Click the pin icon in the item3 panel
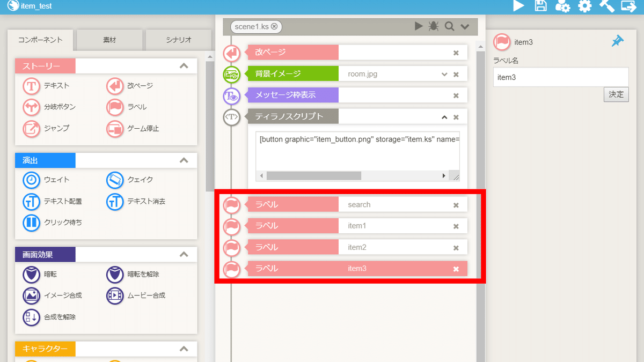The height and width of the screenshot is (362, 644). (x=617, y=41)
